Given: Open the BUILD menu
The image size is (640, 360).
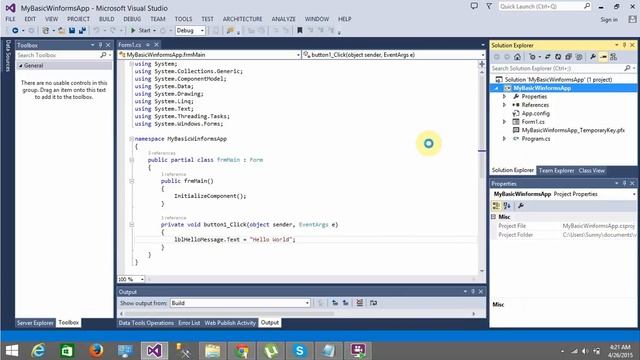Looking at the screenshot, I should pos(107,19).
